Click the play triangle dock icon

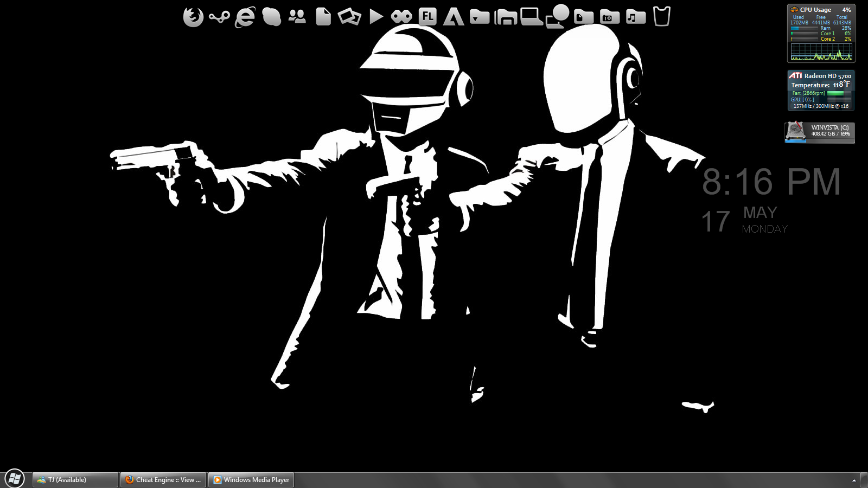point(376,17)
